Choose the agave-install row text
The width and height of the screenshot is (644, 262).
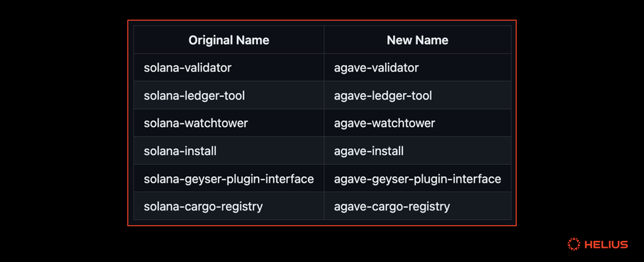point(369,151)
